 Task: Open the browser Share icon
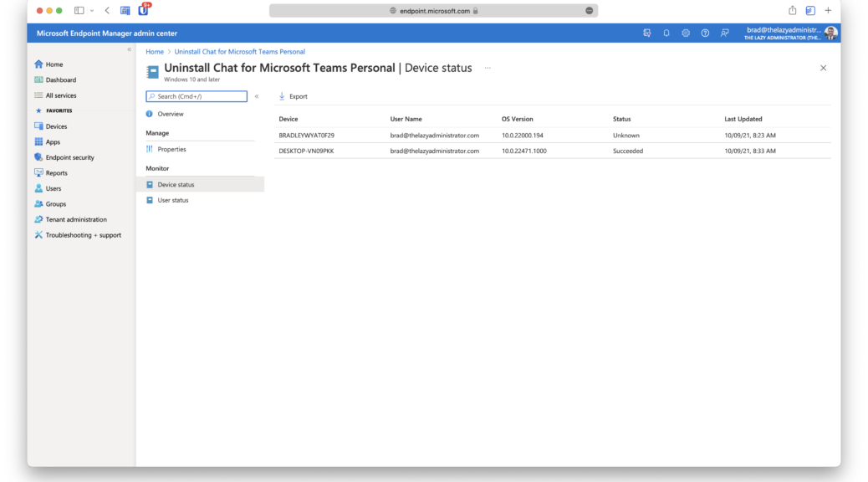point(792,11)
